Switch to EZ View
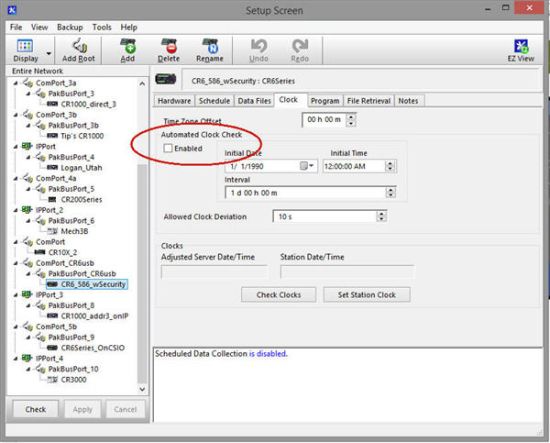Viewport: 550px width, 443px height. (x=521, y=50)
